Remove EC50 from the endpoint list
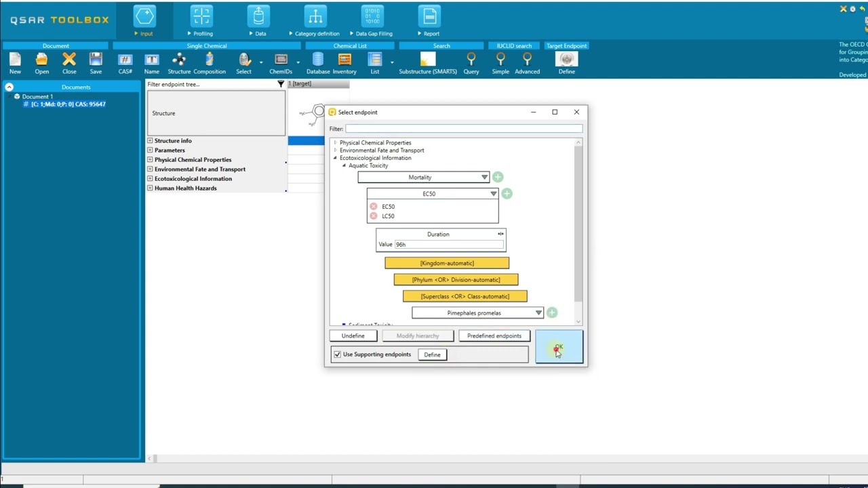This screenshot has height=488, width=868. point(374,206)
